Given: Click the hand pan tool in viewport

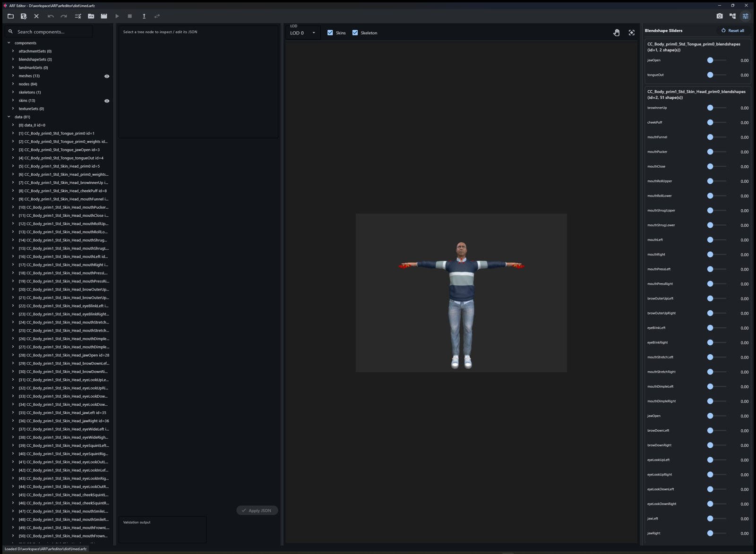Looking at the screenshot, I should point(617,33).
